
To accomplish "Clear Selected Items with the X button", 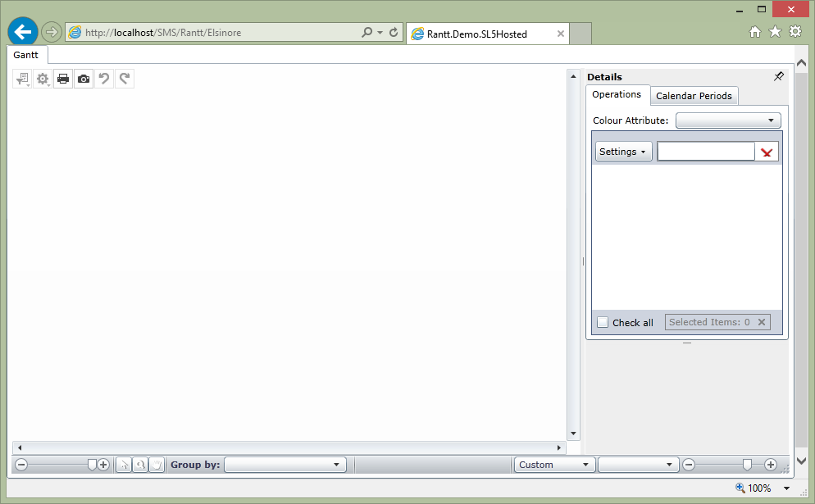I will point(762,322).
